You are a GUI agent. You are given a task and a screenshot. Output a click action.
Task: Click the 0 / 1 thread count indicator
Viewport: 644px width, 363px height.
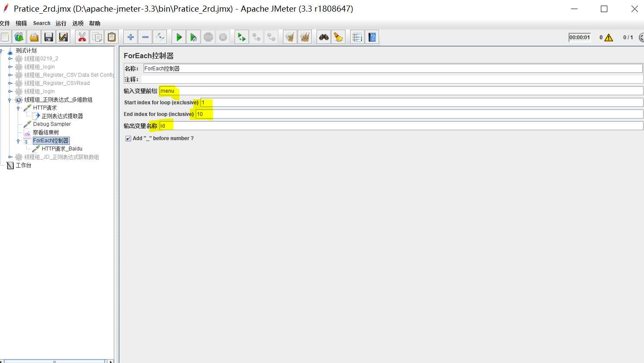(628, 38)
